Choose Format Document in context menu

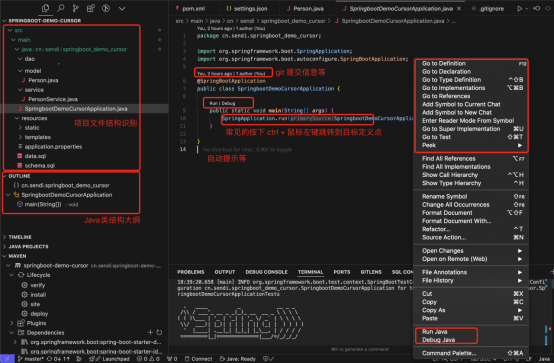(x=471, y=213)
